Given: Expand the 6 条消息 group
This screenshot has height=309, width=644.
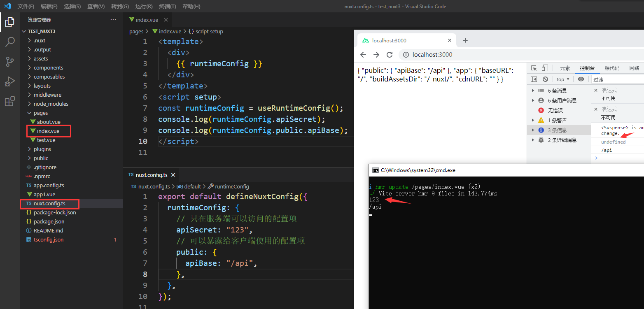Looking at the screenshot, I should click(x=533, y=91).
